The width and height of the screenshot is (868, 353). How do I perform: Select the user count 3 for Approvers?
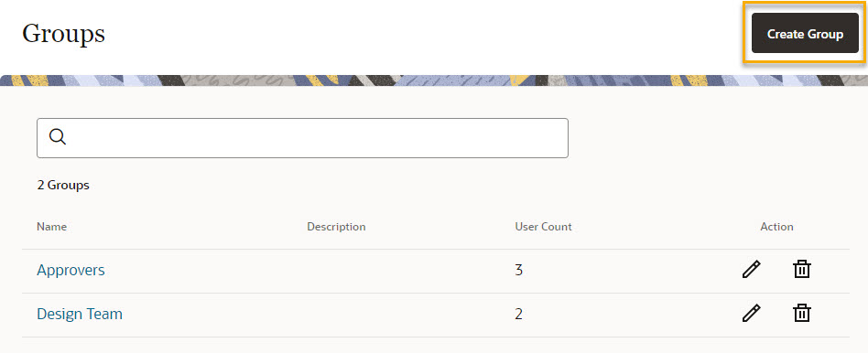tap(519, 271)
